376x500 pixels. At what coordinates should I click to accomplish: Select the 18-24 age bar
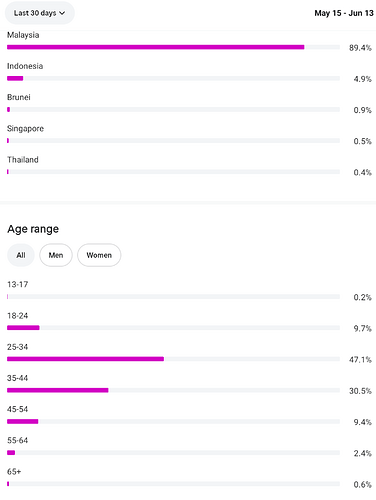coord(173,328)
